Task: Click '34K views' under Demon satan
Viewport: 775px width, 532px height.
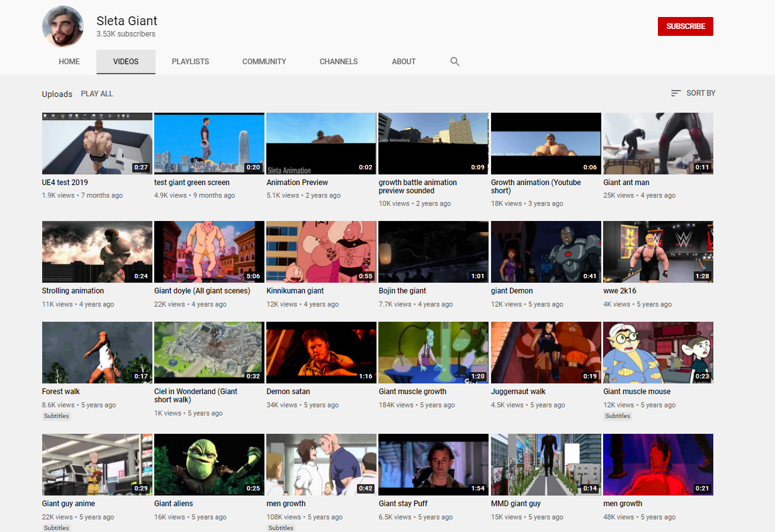Action: coord(281,405)
